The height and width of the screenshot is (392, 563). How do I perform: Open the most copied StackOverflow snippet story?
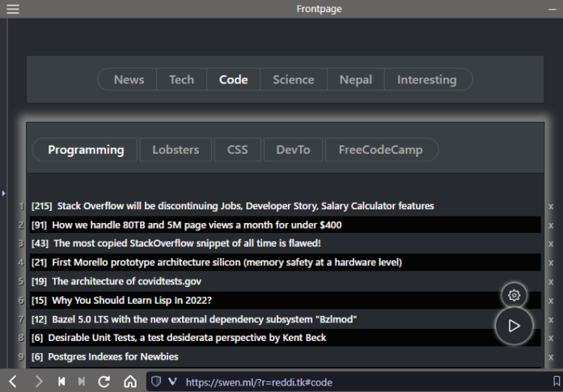[x=187, y=243]
